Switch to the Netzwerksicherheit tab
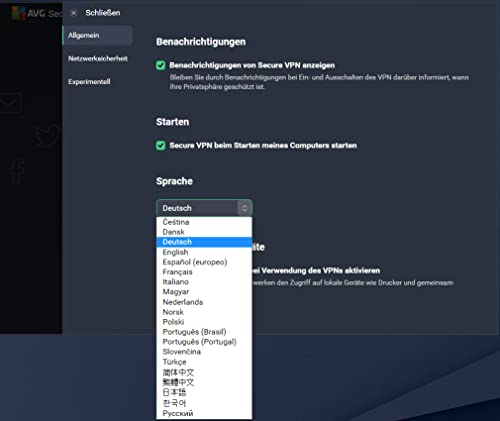The height and width of the screenshot is (421, 500). tap(98, 59)
